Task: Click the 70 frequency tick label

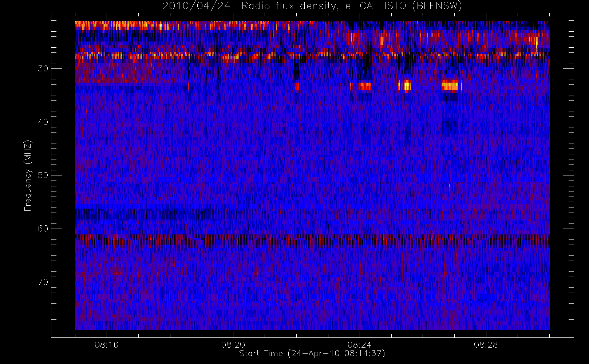Action: click(x=43, y=282)
